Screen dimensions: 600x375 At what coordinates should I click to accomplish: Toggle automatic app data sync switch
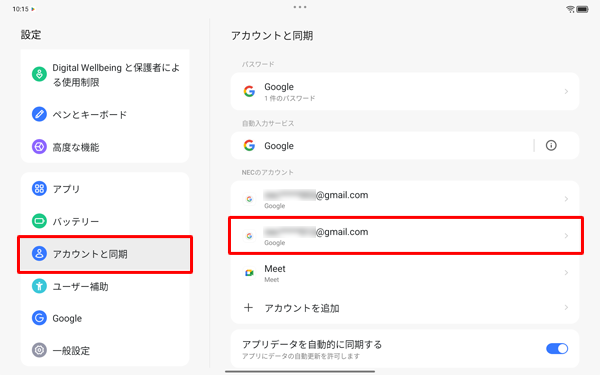pyautogui.click(x=557, y=349)
